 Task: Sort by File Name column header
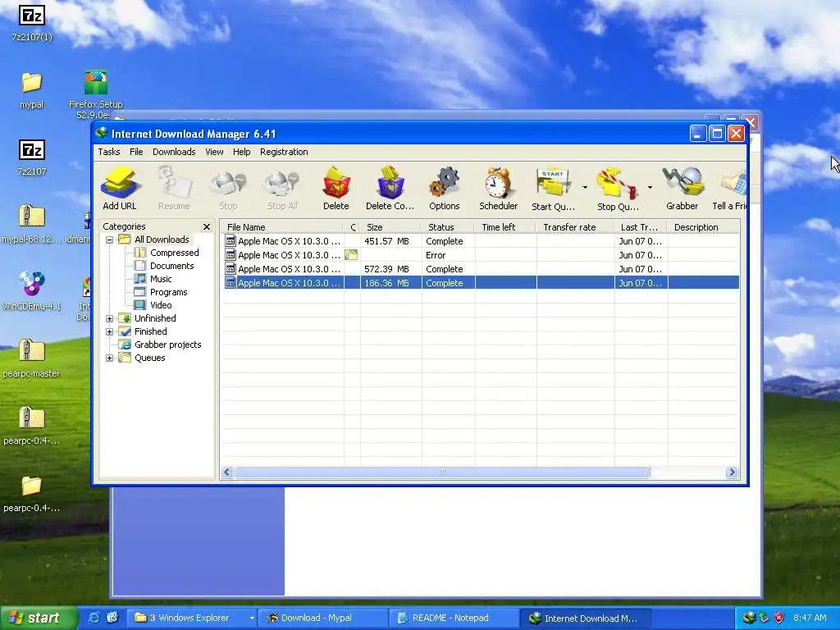point(282,227)
